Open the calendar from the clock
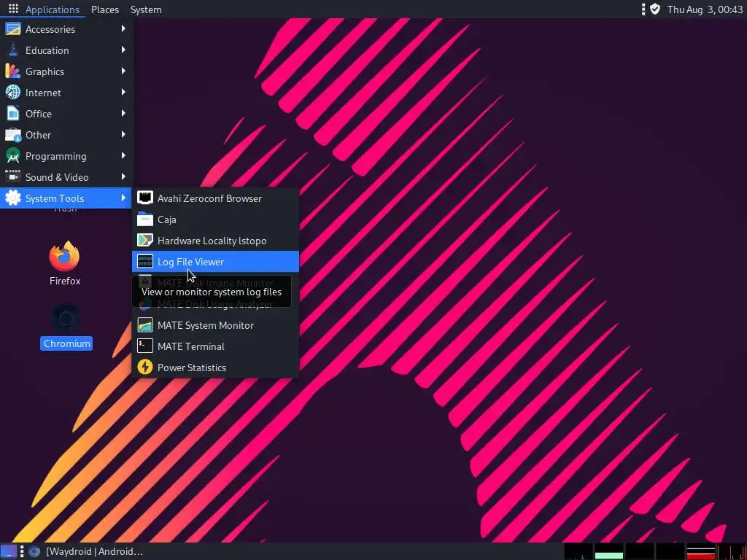The width and height of the screenshot is (747, 560). pos(705,9)
